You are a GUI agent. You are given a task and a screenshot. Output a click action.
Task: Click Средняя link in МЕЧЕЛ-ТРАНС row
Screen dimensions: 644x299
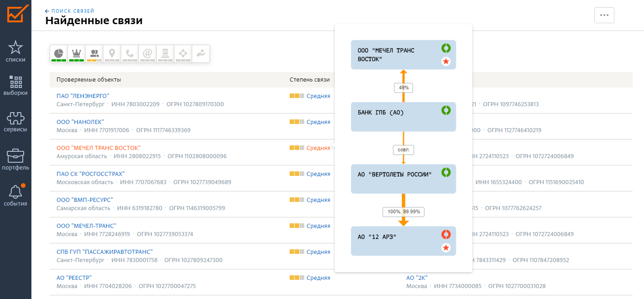coord(318,226)
